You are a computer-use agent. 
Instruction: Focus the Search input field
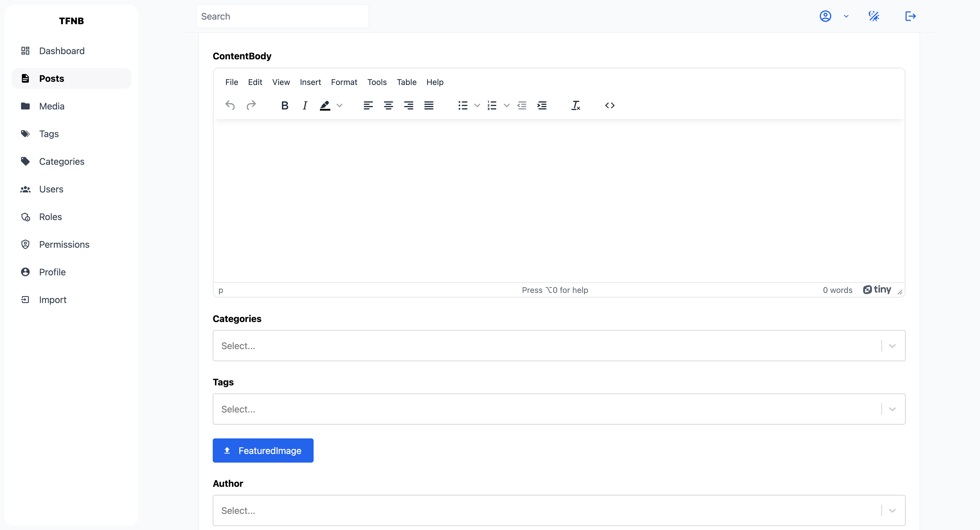coord(282,16)
